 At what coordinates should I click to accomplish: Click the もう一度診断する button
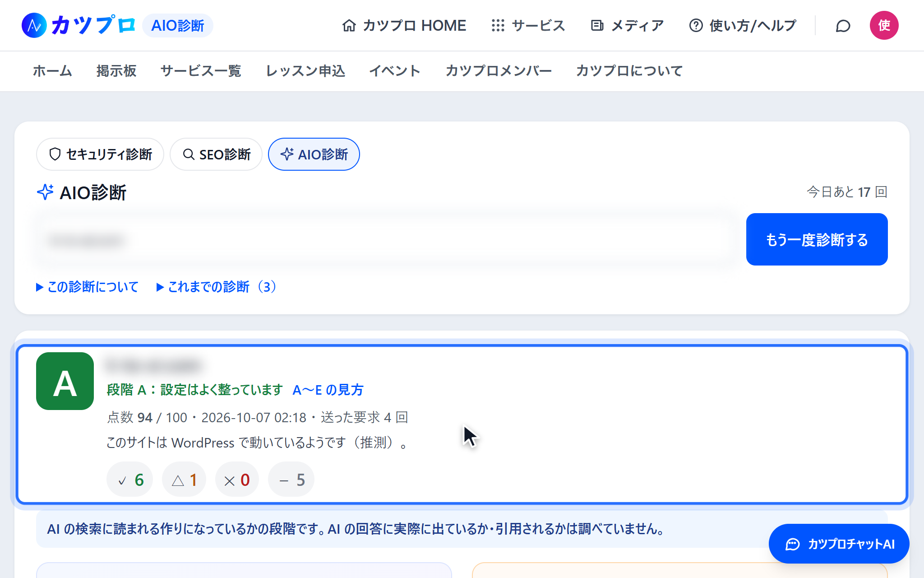pyautogui.click(x=817, y=239)
